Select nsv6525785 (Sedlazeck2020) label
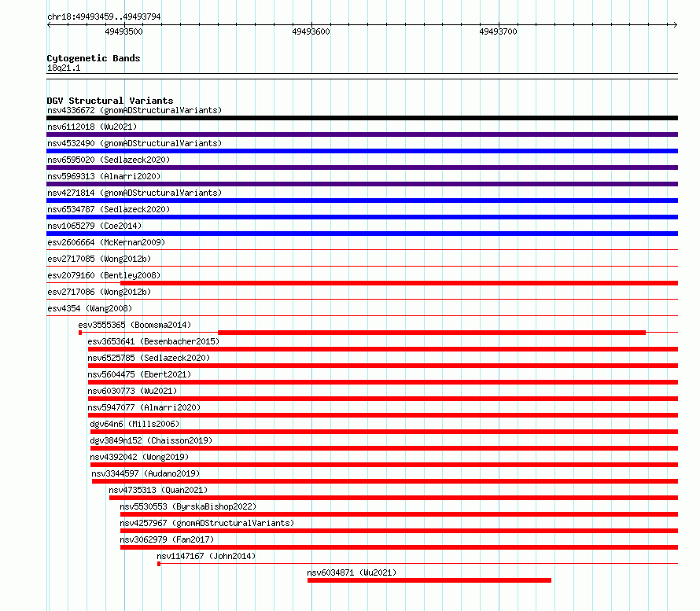The height and width of the screenshot is (611, 700). pos(149,358)
